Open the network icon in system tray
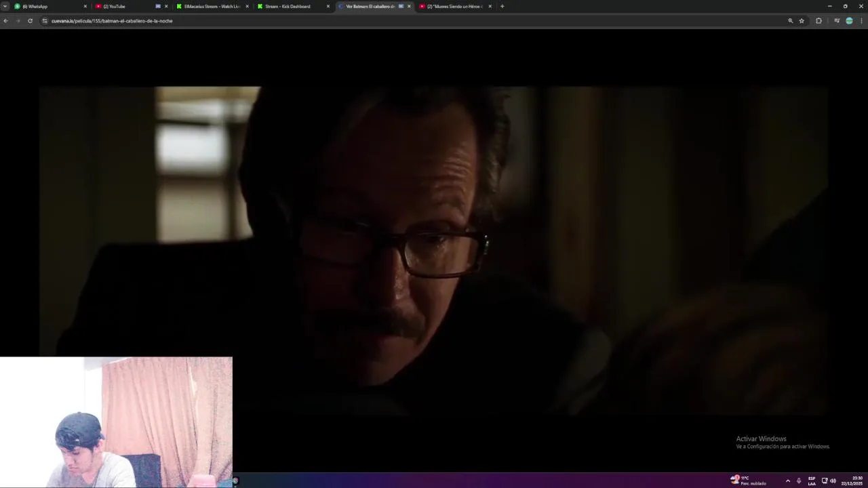The image size is (868, 488). pos(825,481)
